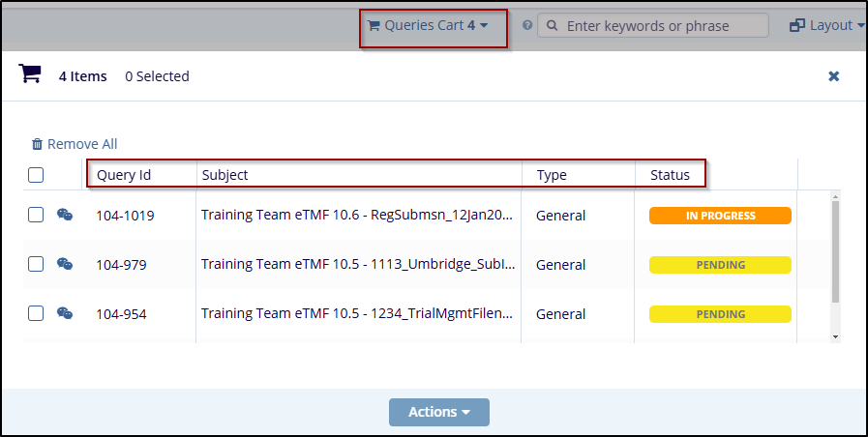Focus the Enter keywords or phrase field

pos(663,26)
